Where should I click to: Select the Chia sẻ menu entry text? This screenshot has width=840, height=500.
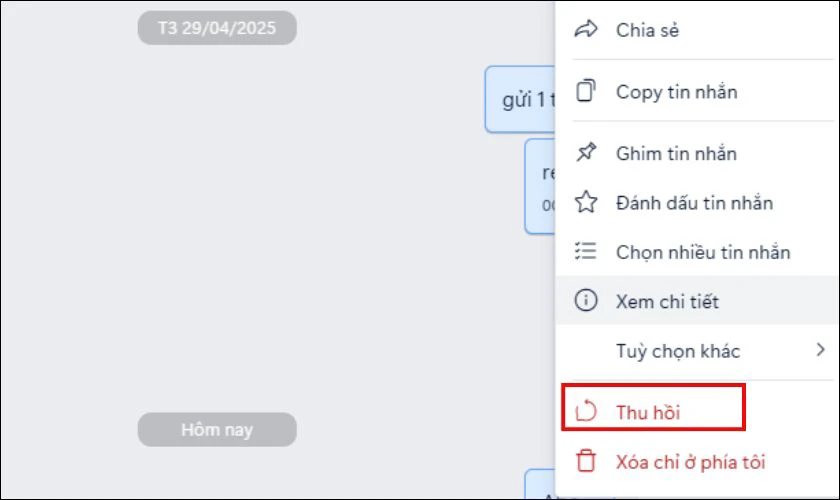[x=647, y=30]
